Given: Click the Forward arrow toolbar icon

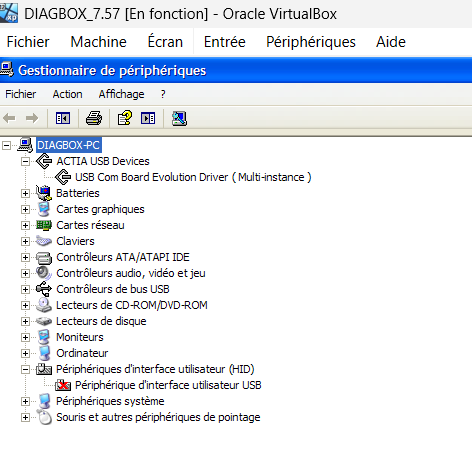Looking at the screenshot, I should coord(32,118).
